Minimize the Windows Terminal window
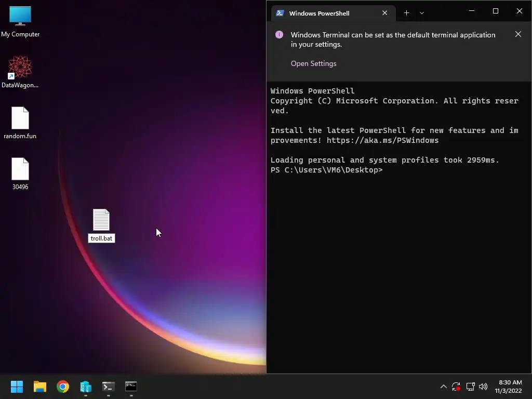 pyautogui.click(x=472, y=11)
